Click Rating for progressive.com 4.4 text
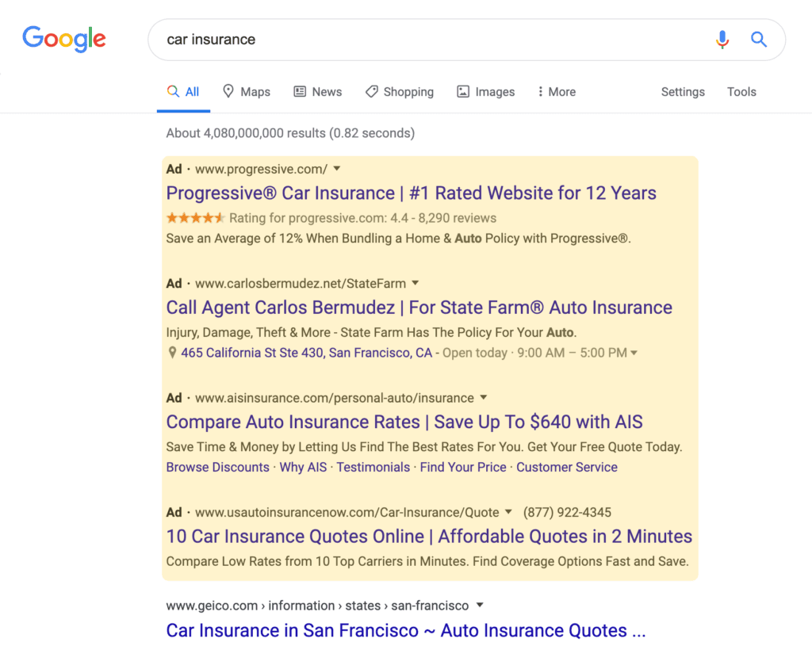Viewport: 812px width, 646px height. 363,218
